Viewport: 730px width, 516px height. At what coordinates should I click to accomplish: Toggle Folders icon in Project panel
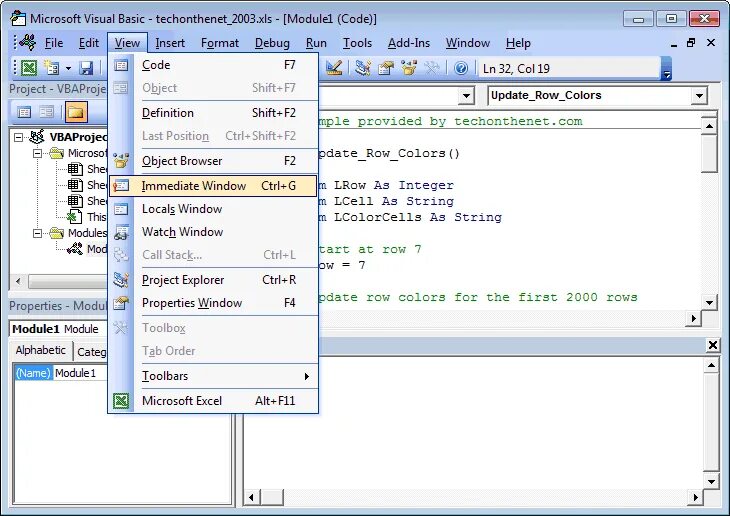click(x=76, y=112)
